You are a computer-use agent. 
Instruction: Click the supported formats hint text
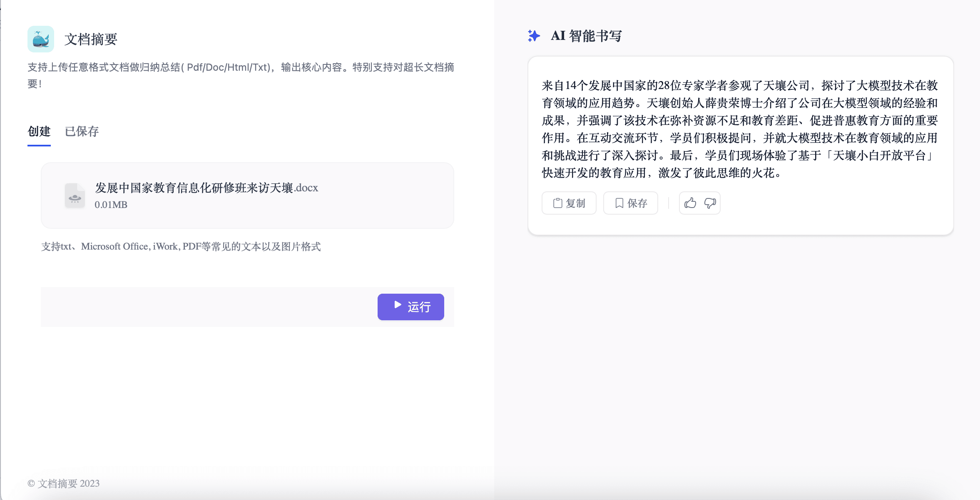pos(181,247)
